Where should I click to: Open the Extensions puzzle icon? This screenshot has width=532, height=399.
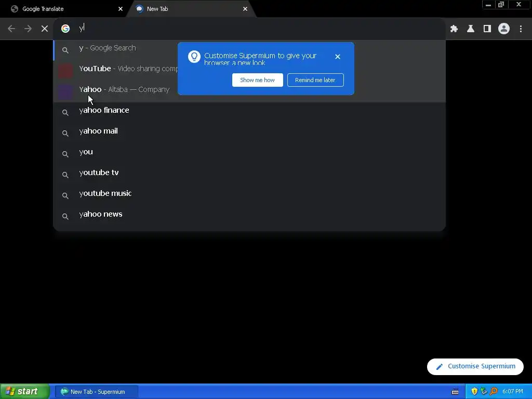pyautogui.click(x=454, y=29)
